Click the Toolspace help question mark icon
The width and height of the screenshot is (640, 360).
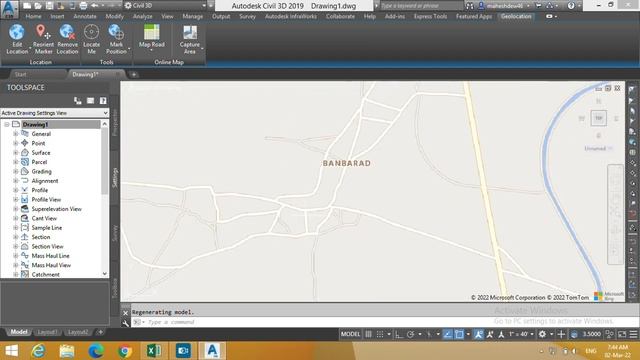tap(103, 100)
